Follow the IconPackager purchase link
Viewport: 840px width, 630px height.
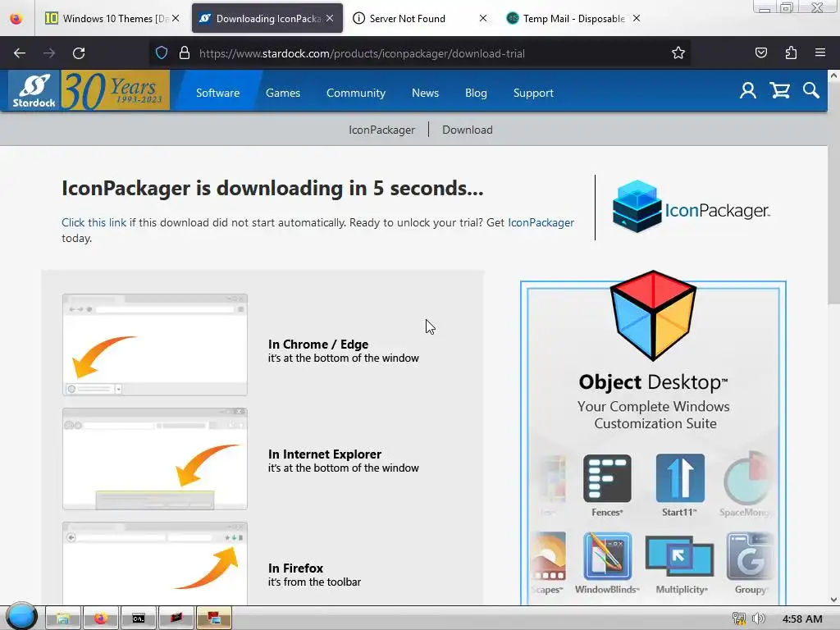[541, 222]
